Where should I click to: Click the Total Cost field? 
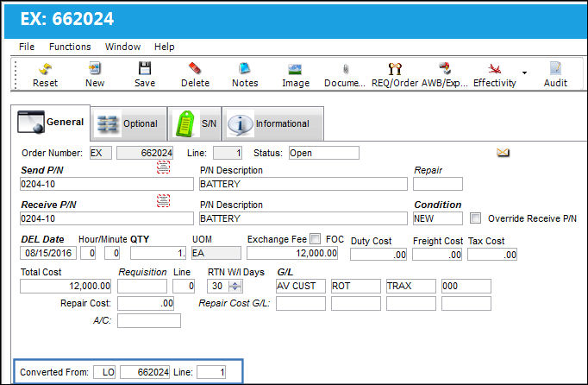point(66,287)
